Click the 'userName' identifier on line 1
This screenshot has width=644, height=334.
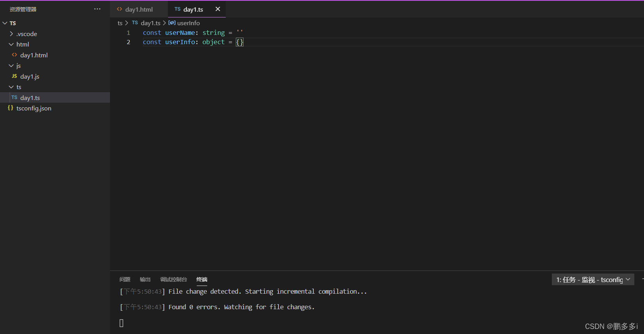tap(180, 33)
